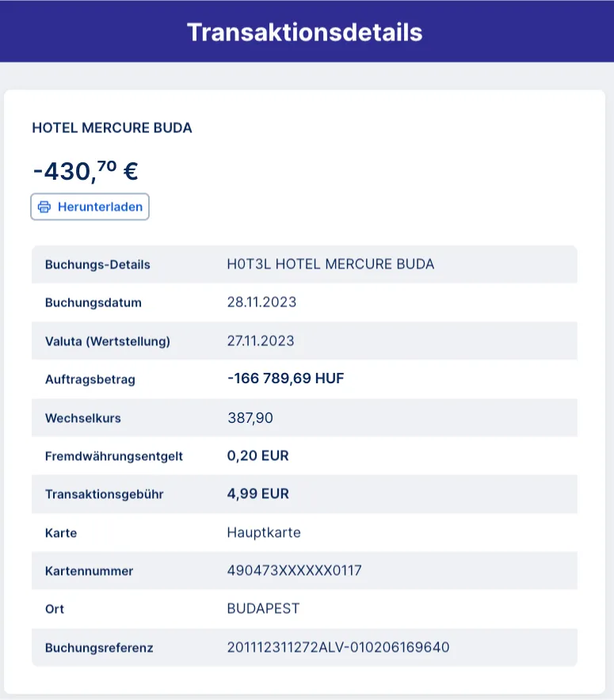
Task: Click the Buchungsdatum value 28.11.2023
Action: point(261,302)
